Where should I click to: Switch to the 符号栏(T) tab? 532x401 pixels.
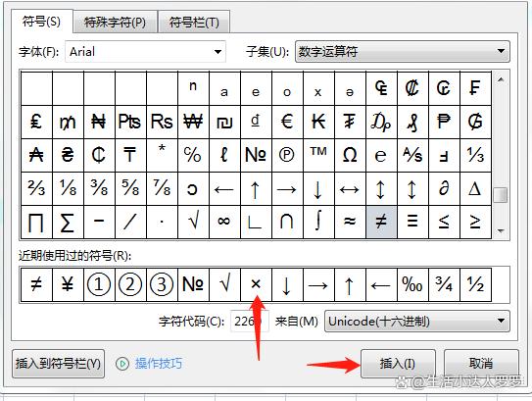coord(194,23)
